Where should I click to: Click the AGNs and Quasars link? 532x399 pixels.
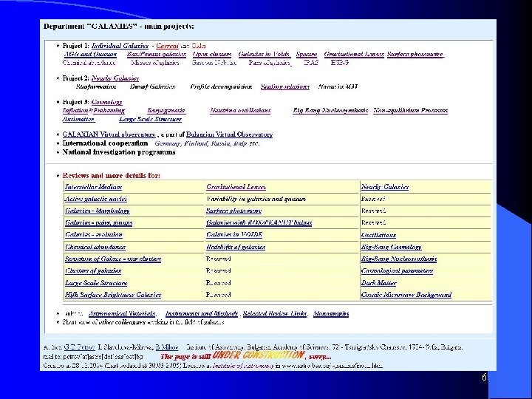point(90,54)
